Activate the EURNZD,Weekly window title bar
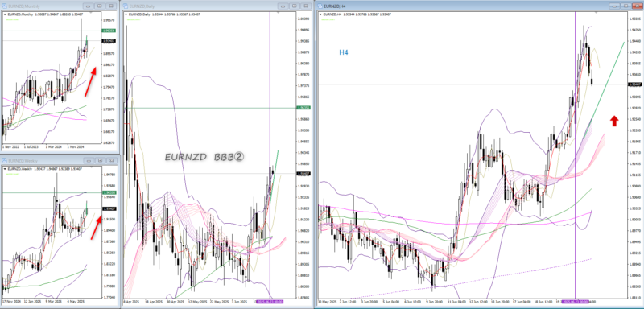644x309 pixels. coord(59,161)
